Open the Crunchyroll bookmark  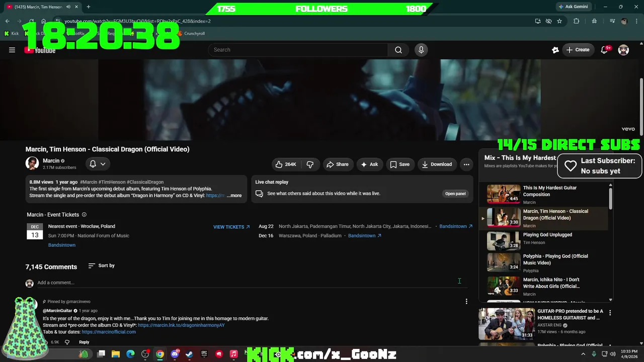[x=191, y=34]
